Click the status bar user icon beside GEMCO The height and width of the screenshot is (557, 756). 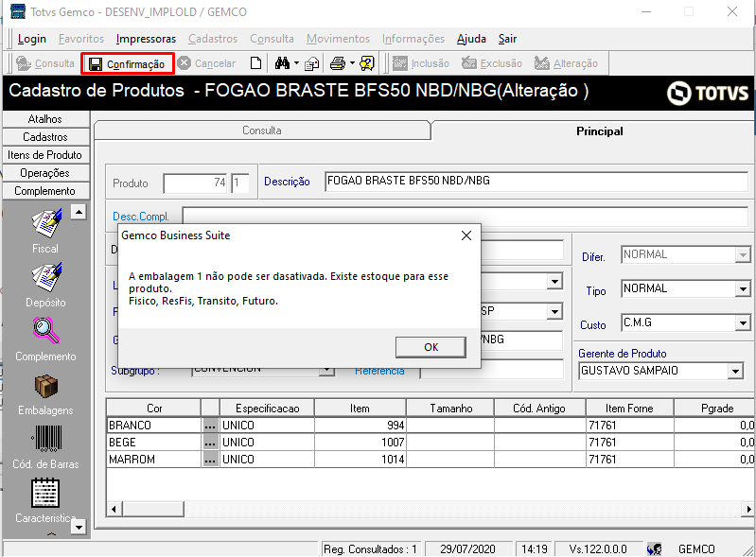click(654, 548)
